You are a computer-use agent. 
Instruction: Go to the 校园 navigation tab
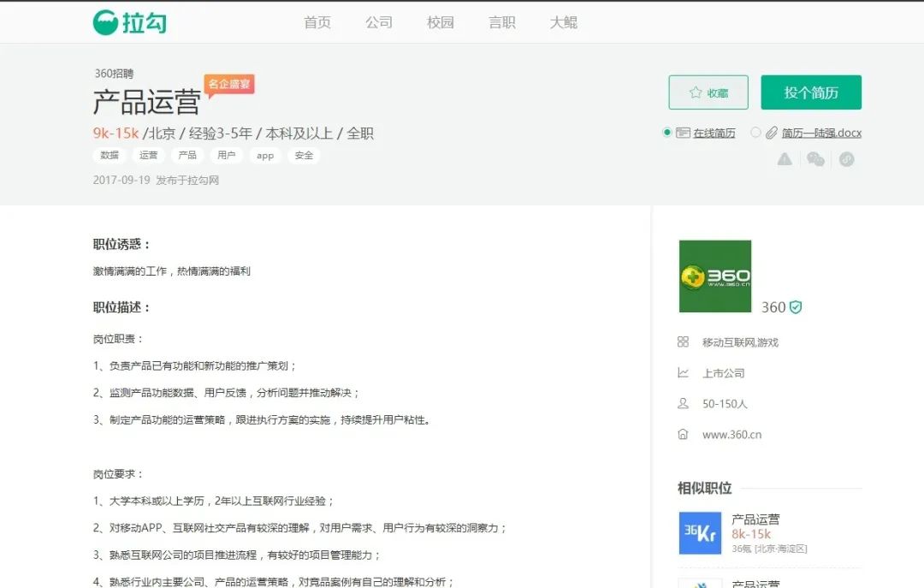tap(441, 22)
